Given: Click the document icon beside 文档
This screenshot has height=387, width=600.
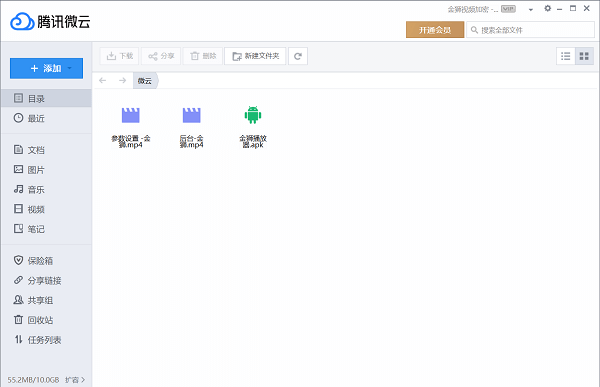Looking at the screenshot, I should (x=18, y=149).
